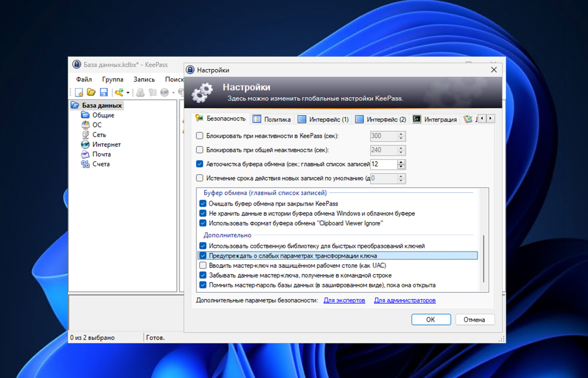Open the Для экспертов link
Image resolution: width=588 pixels, height=378 pixels.
(344, 300)
